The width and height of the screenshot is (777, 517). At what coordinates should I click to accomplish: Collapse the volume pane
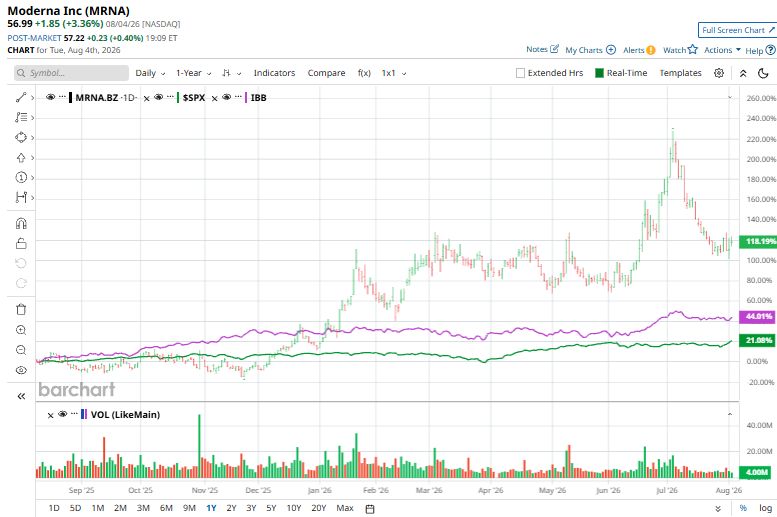(729, 414)
